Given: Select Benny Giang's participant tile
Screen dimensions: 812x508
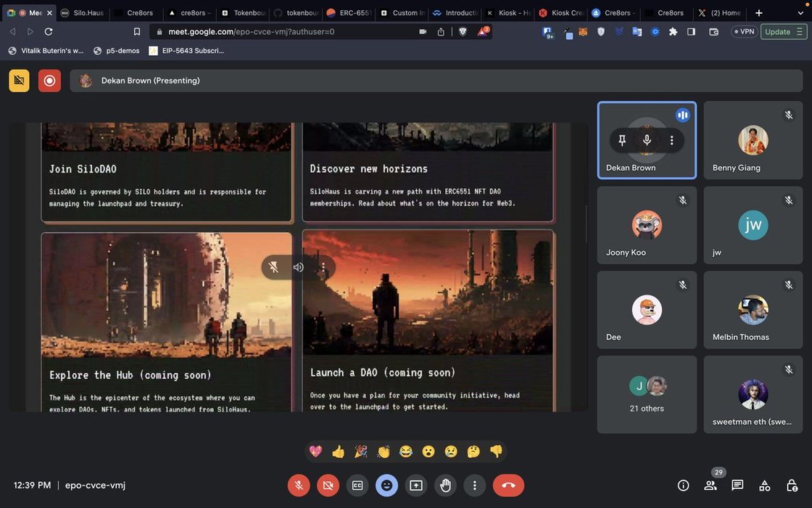Looking at the screenshot, I should (x=753, y=141).
